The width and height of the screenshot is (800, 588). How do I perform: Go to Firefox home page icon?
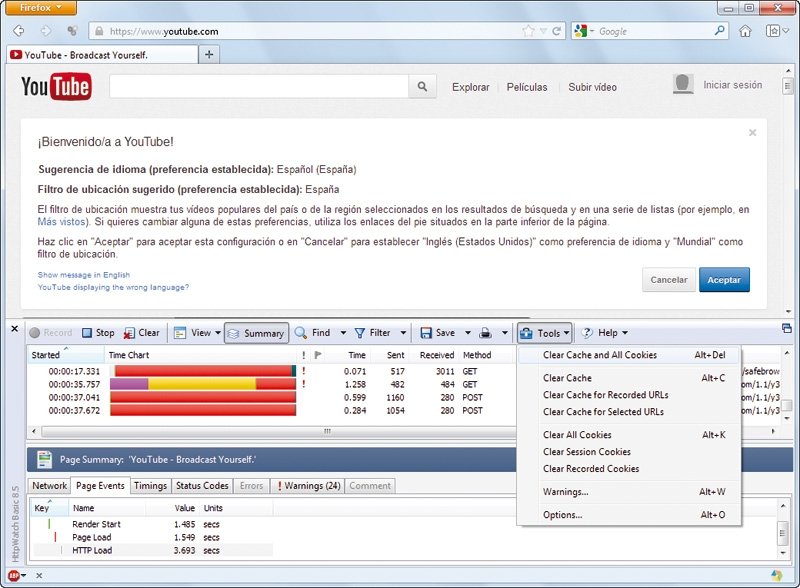tap(745, 31)
